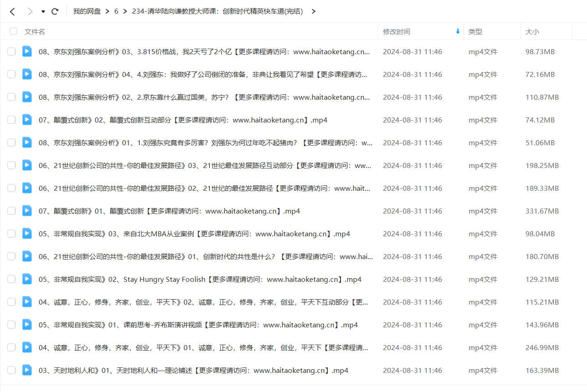Click video icon of 04 01、诚意，正心 file
587x392 pixels.
pos(27,347)
